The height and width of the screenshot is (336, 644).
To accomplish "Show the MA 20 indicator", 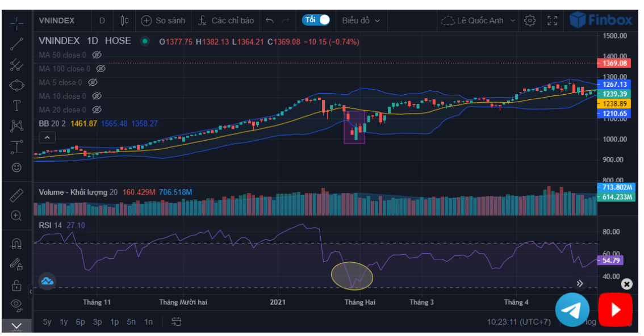I will (97, 110).
